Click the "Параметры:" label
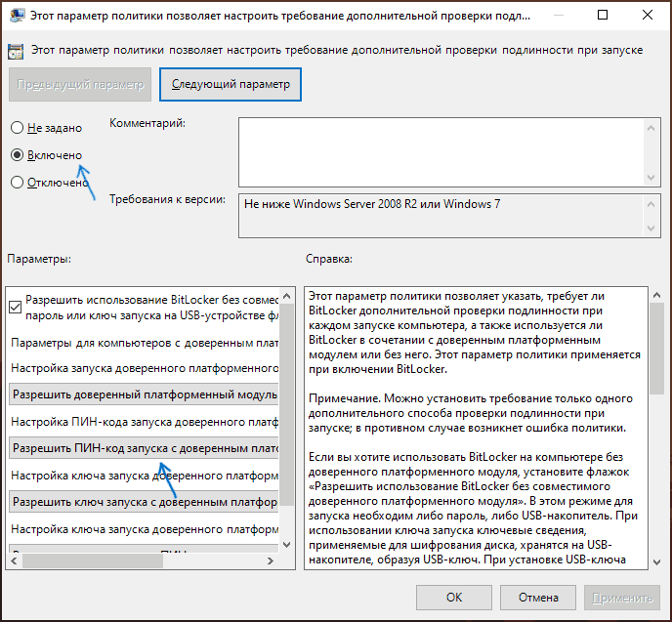The width and height of the screenshot is (672, 622). coord(39,259)
